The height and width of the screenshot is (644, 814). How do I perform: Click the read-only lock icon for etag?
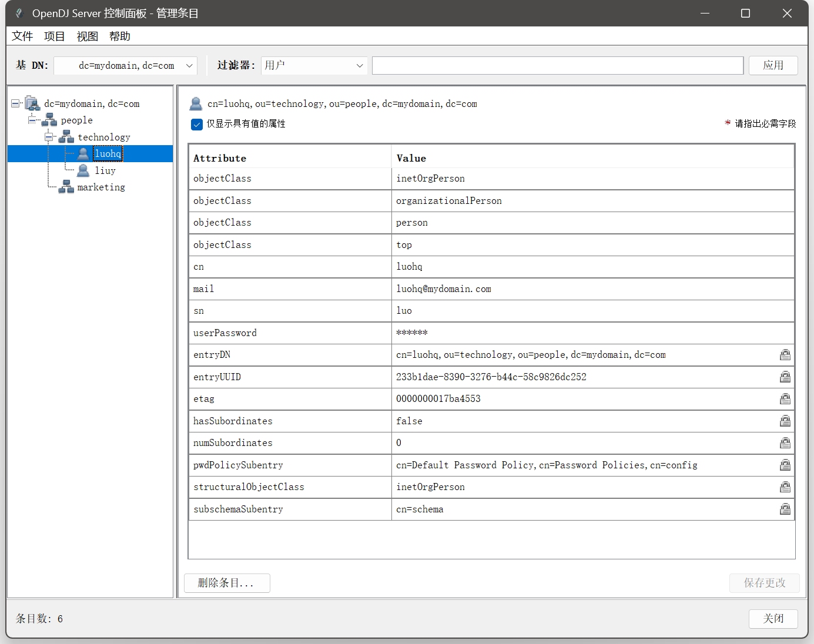785,399
